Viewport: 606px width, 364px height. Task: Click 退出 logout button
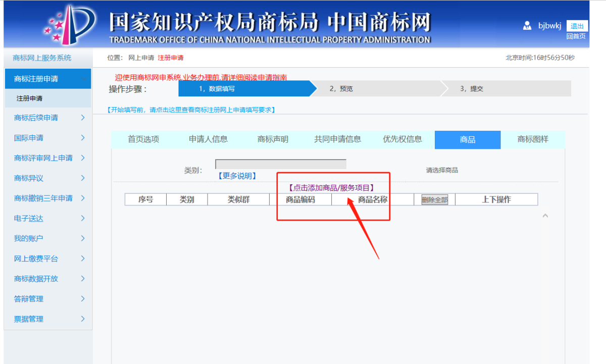pos(577,26)
